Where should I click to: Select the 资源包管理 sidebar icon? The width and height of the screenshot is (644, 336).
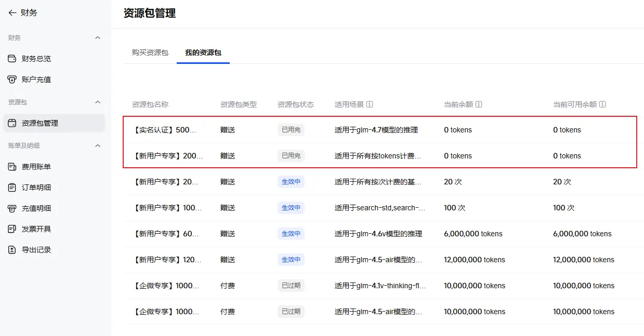(12, 123)
